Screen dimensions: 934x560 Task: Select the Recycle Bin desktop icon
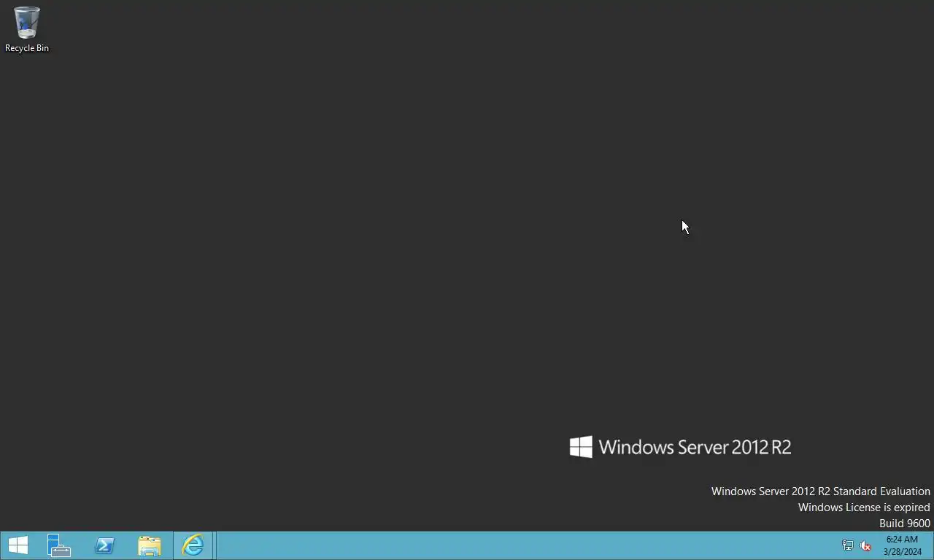pyautogui.click(x=27, y=30)
